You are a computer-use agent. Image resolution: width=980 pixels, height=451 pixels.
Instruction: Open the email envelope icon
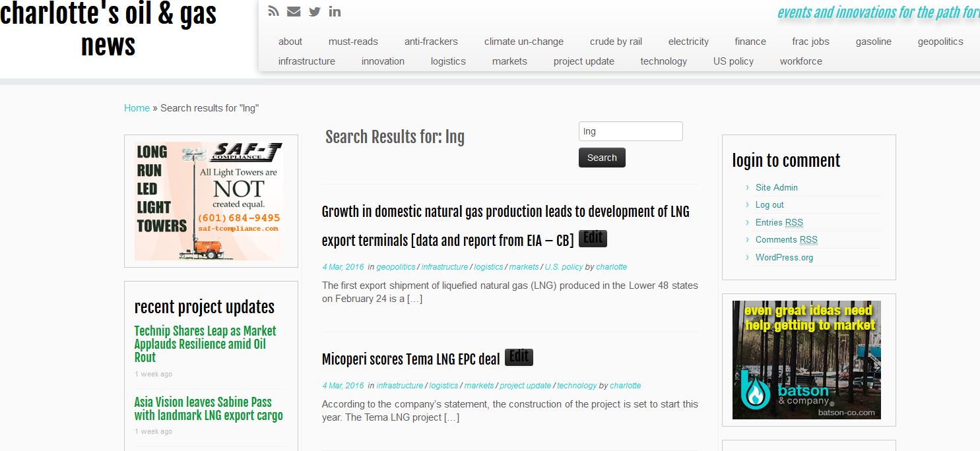[x=294, y=11]
